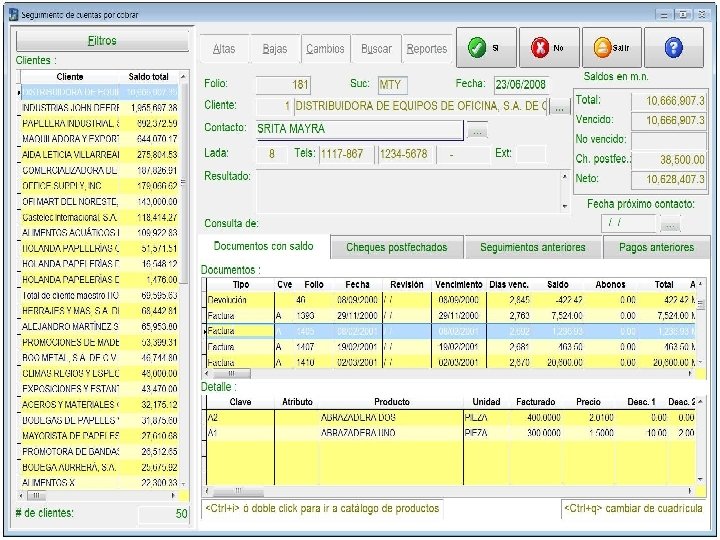Image resolution: width=720 pixels, height=540 pixels.
Task: Open help with the blue question mark
Action: [673, 47]
